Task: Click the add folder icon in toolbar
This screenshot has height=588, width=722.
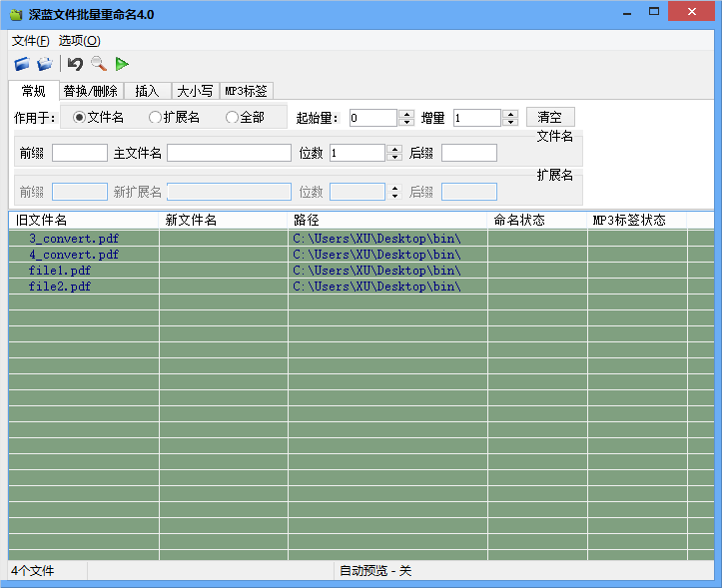Action: 45,64
